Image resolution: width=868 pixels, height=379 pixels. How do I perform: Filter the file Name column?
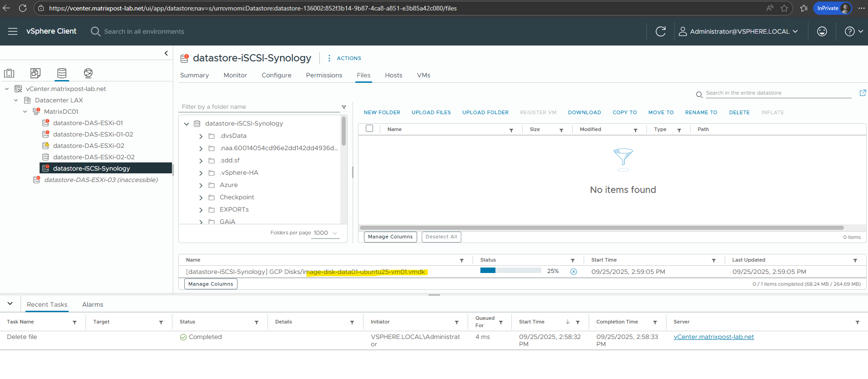[x=511, y=130]
